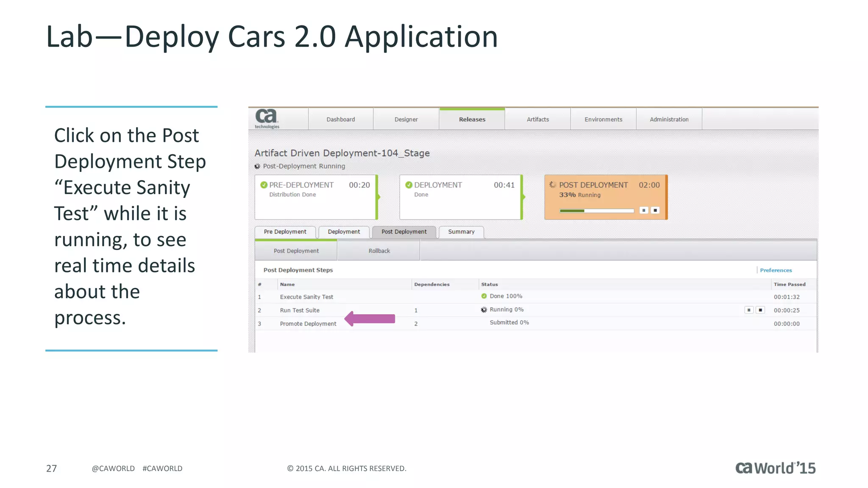868x488 pixels.
Task: Pause the Post Deployment phase
Action: click(644, 210)
